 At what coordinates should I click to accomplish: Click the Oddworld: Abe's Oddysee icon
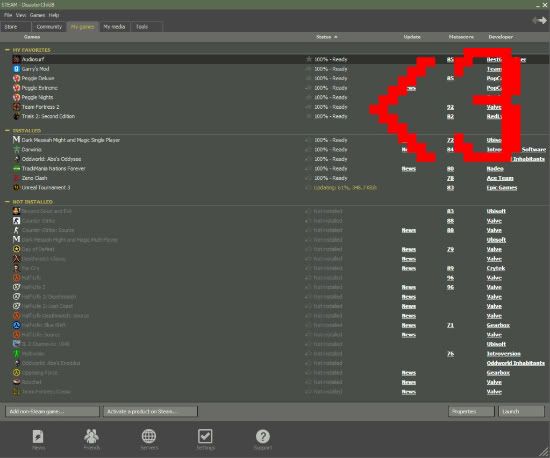tap(16, 159)
